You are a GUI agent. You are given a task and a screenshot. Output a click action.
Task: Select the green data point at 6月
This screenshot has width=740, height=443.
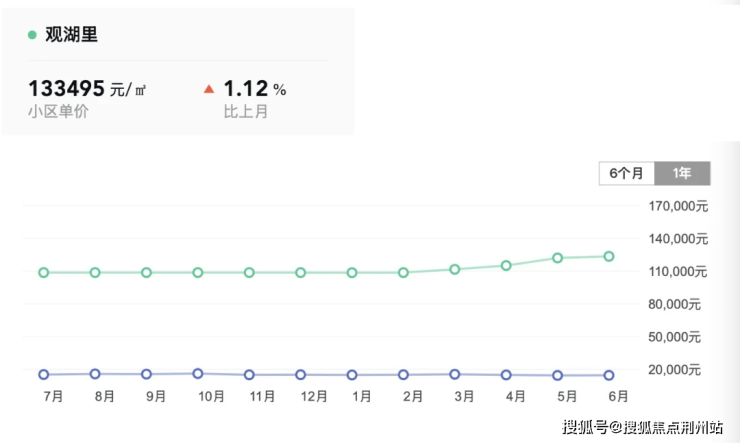609,256
